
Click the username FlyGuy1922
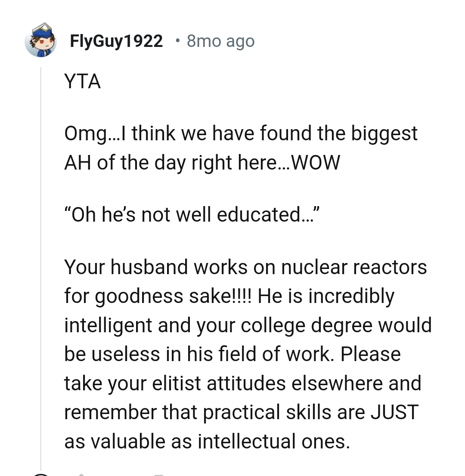[116, 41]
